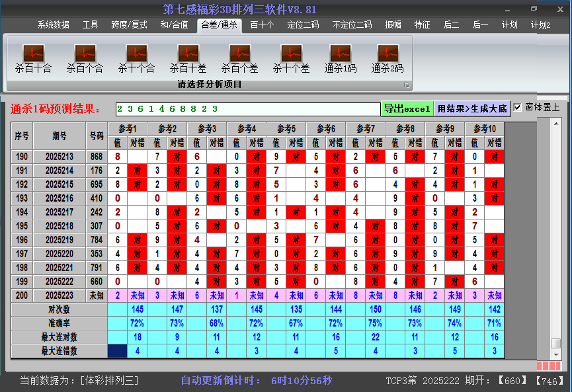Switch to the 和/合值 tab

tap(175, 25)
